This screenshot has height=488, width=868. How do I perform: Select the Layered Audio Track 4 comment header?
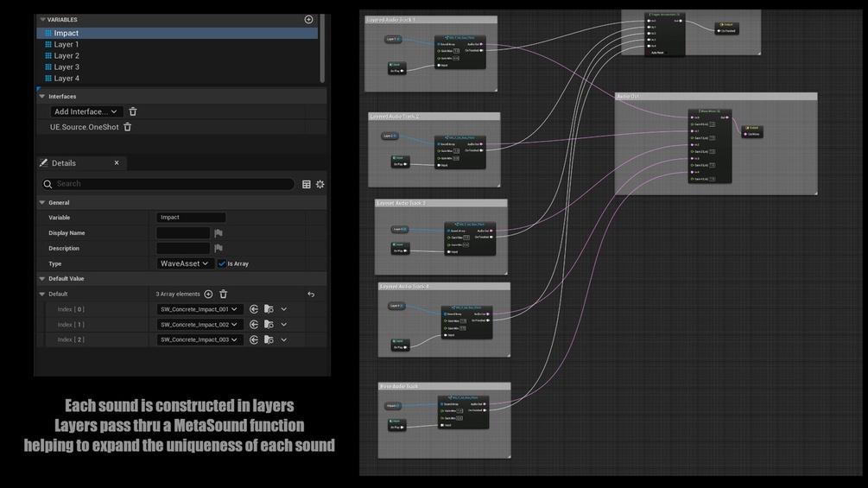[x=445, y=287]
